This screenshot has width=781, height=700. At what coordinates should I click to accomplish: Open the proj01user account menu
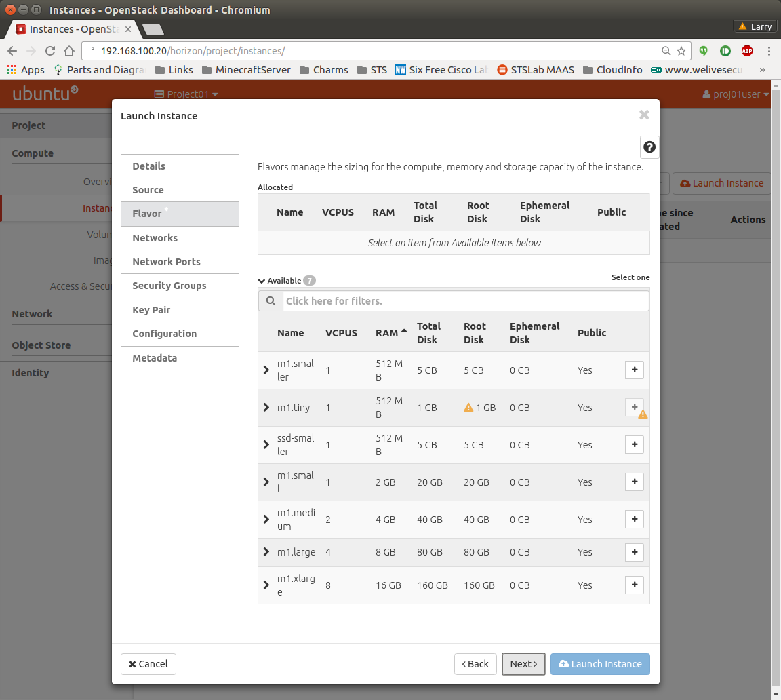(736, 94)
